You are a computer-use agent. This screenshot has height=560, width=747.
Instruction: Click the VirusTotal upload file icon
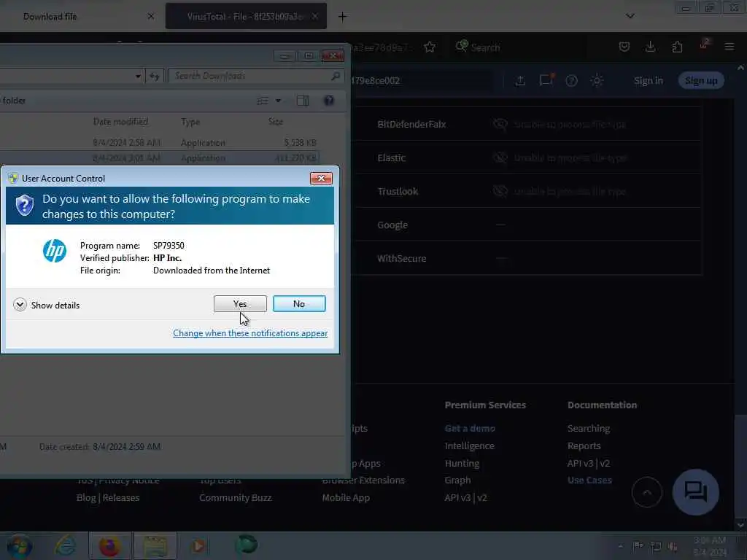pos(520,80)
